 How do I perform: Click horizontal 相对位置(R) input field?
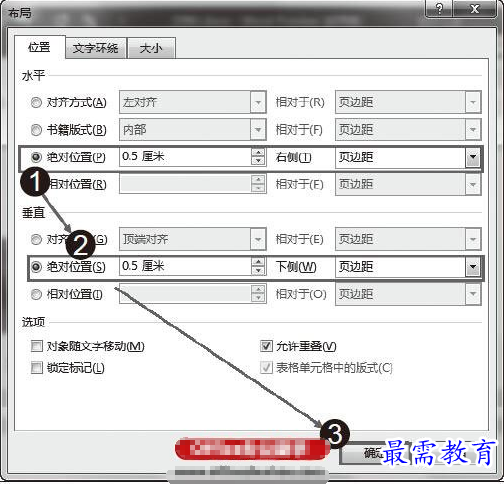coord(185,184)
